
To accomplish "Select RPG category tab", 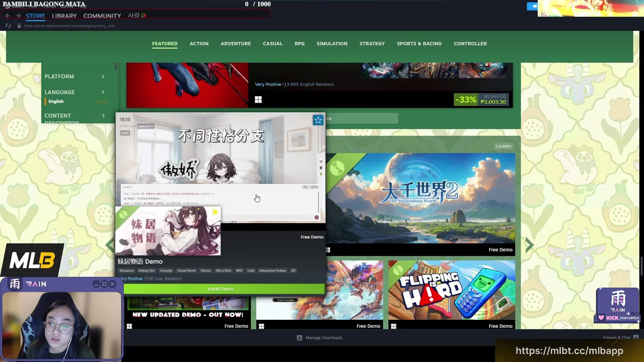I will coord(299,44).
